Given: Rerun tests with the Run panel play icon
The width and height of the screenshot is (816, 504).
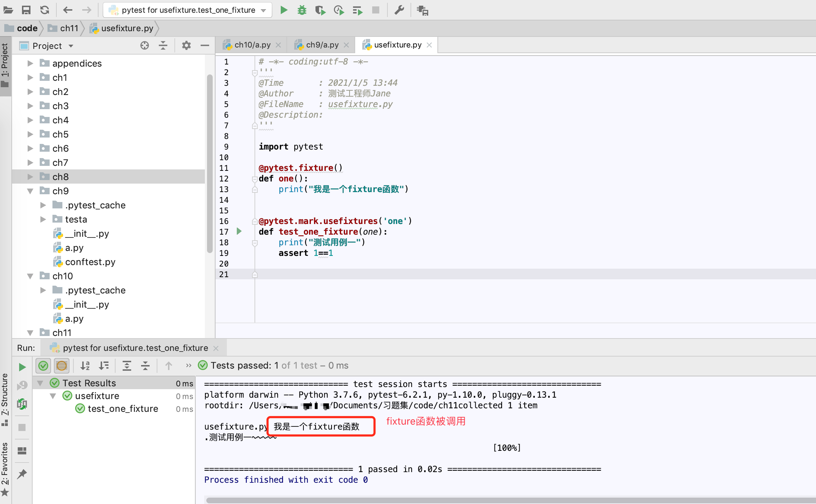Looking at the screenshot, I should [22, 366].
